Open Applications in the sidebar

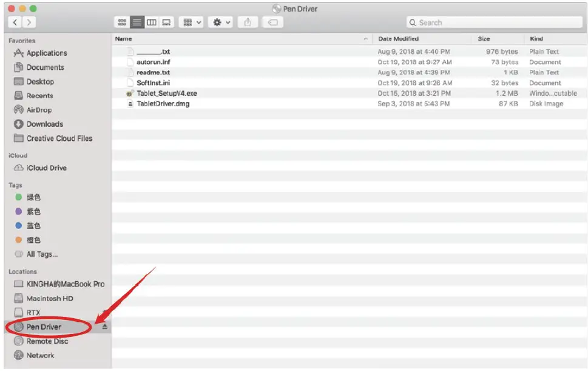coord(47,53)
